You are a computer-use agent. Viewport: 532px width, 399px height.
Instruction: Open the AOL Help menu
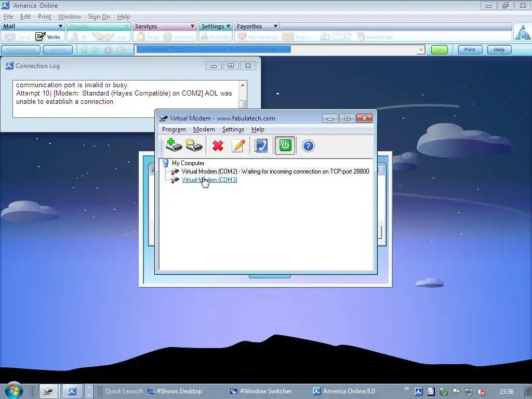[x=124, y=17]
